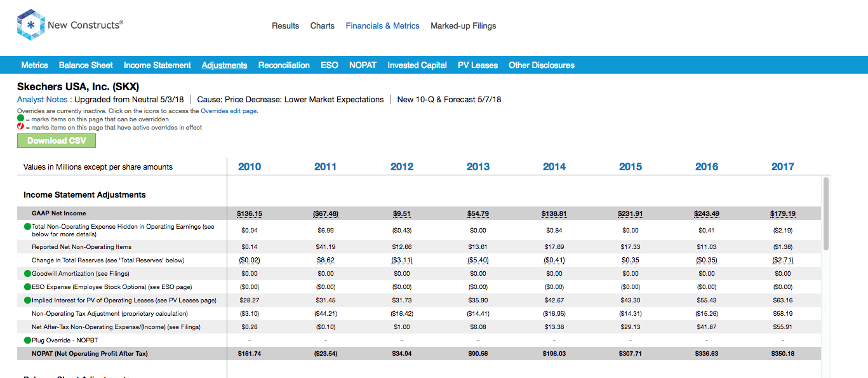
Task: Open the Analyst Notes link
Action: click(43, 100)
